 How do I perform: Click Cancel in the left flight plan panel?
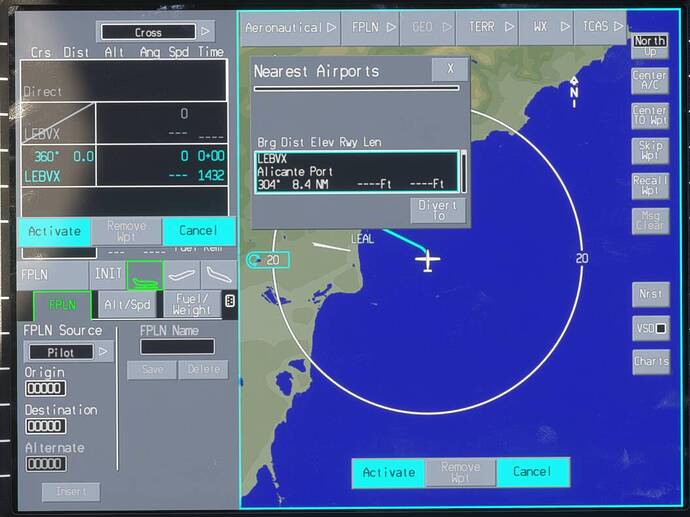pos(198,231)
